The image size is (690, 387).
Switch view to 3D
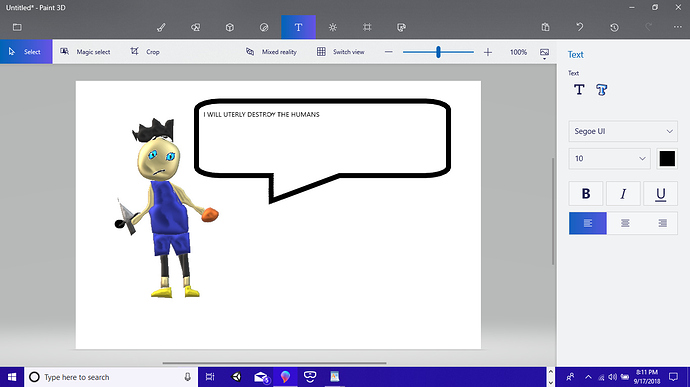[341, 52]
